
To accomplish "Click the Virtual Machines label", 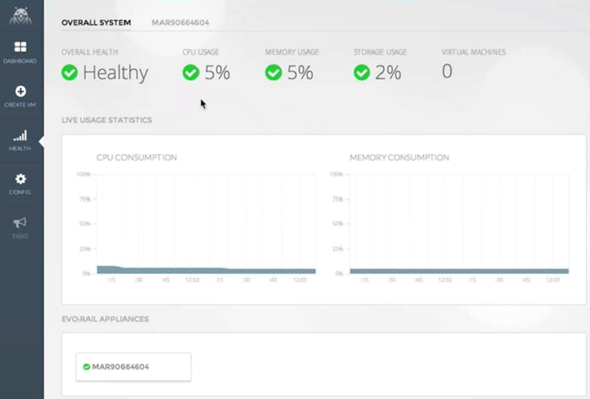I will pyautogui.click(x=473, y=52).
